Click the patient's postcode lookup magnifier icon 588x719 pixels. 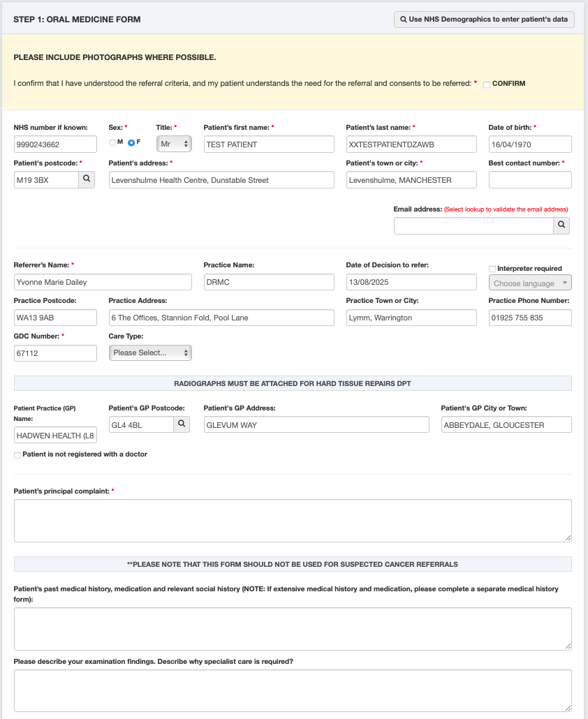click(87, 179)
